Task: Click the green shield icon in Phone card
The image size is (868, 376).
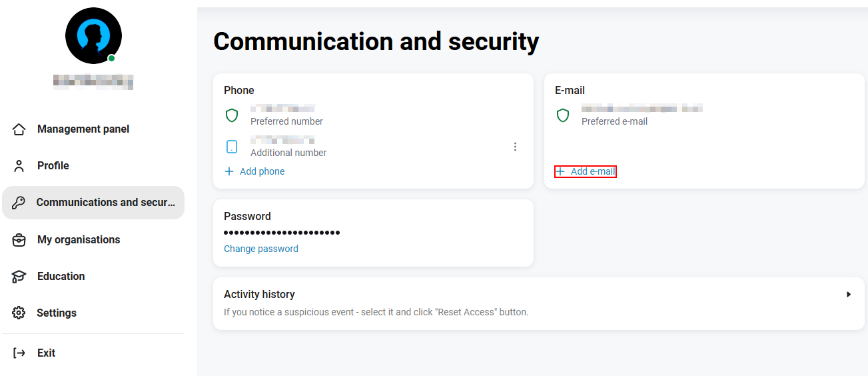Action: click(x=232, y=115)
